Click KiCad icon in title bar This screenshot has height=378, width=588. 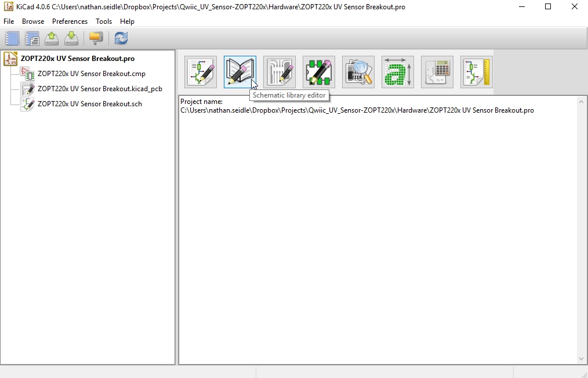(8, 6)
